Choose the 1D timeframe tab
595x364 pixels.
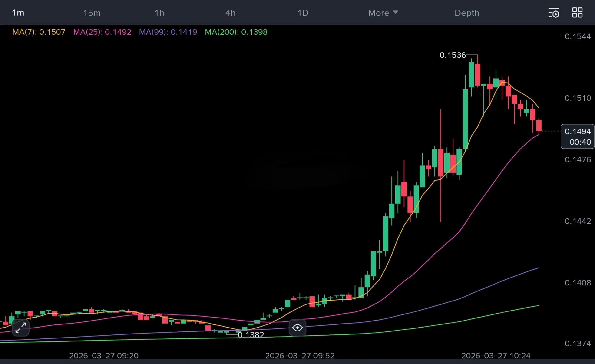coord(303,13)
